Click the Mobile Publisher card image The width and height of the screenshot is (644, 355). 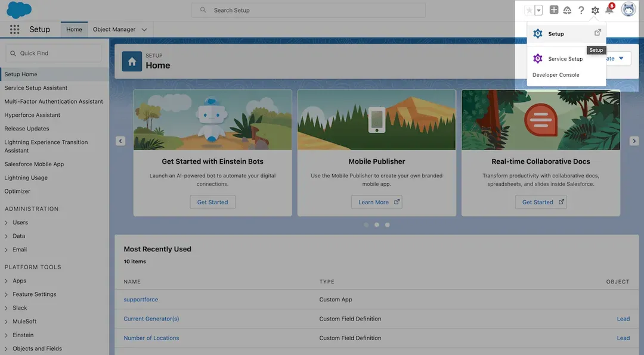(377, 120)
